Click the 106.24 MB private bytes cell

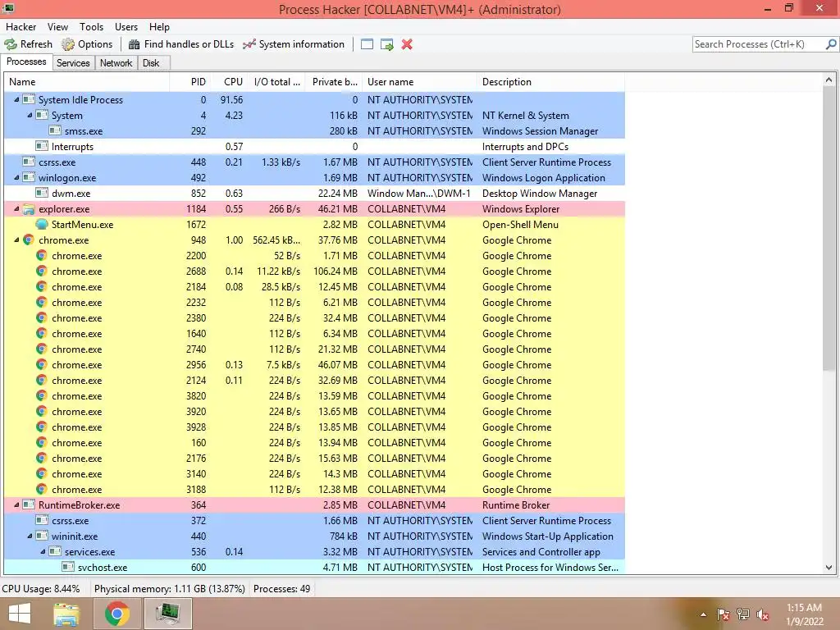(336, 271)
